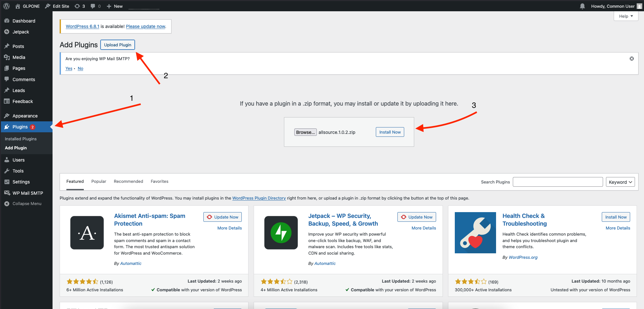
Task: Switch to the Popular tab
Action: click(x=99, y=182)
